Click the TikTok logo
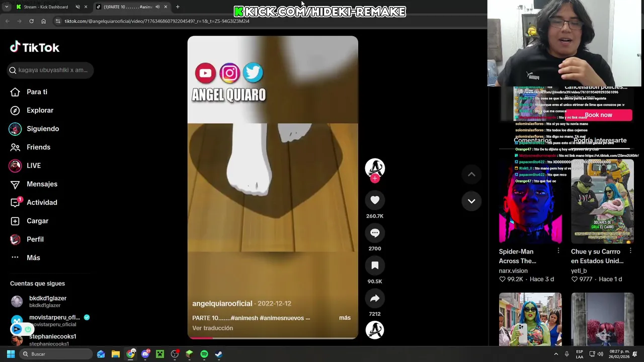Viewport: 644px width, 362px height. click(35, 47)
